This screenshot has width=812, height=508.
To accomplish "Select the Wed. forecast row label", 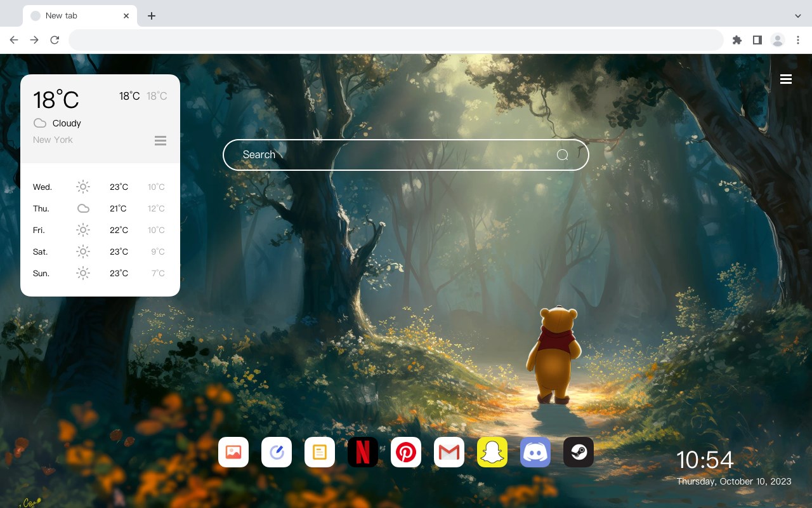I will click(43, 187).
